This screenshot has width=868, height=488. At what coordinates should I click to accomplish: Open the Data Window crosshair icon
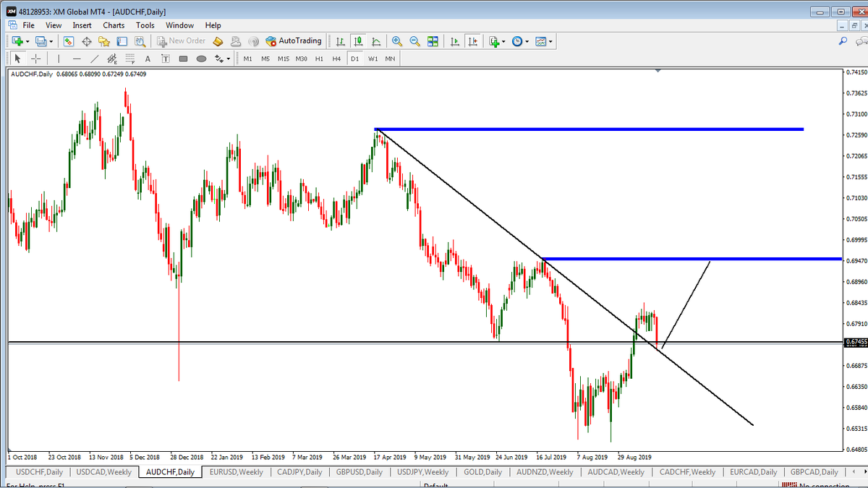tap(86, 41)
